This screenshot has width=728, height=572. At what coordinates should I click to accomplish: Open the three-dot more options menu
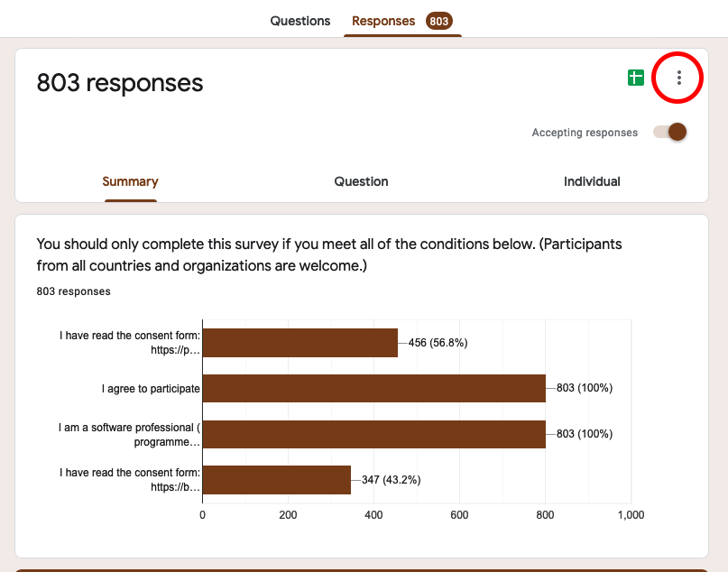click(678, 78)
